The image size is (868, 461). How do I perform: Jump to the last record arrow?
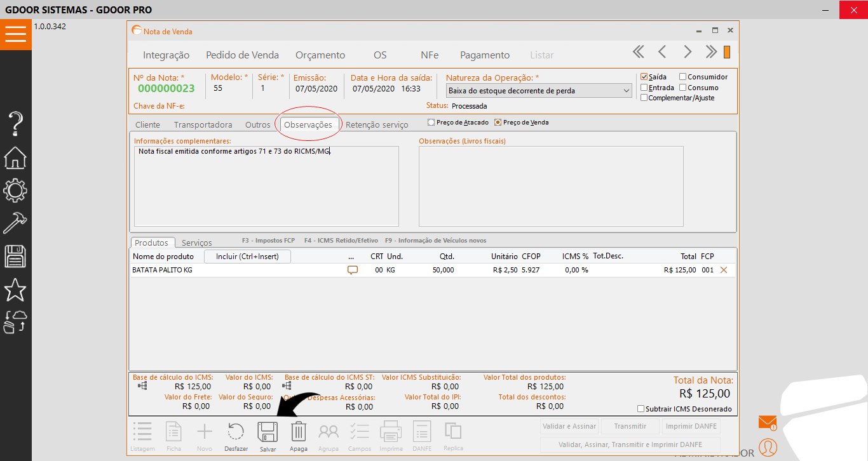(x=711, y=52)
